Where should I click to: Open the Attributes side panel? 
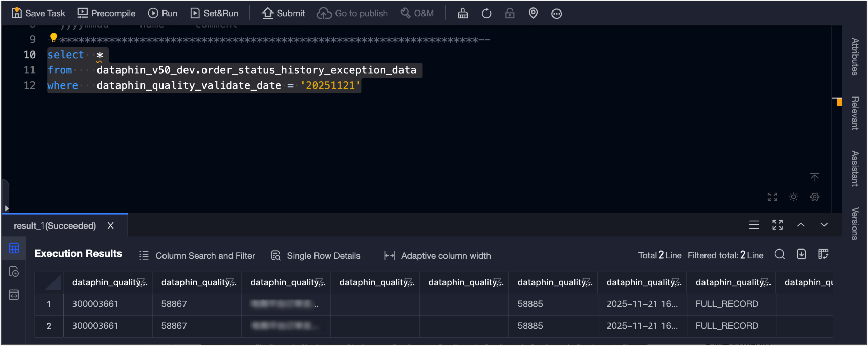(855, 57)
